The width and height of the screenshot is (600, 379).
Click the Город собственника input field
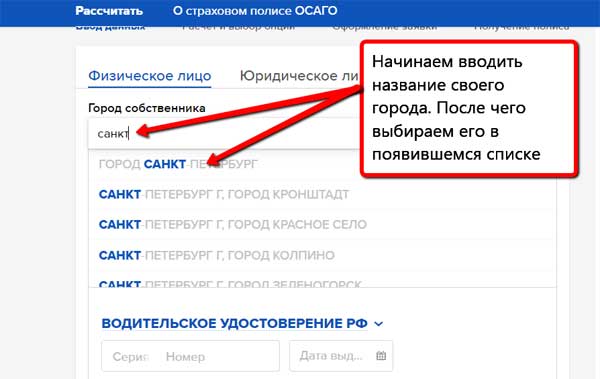coord(224,134)
